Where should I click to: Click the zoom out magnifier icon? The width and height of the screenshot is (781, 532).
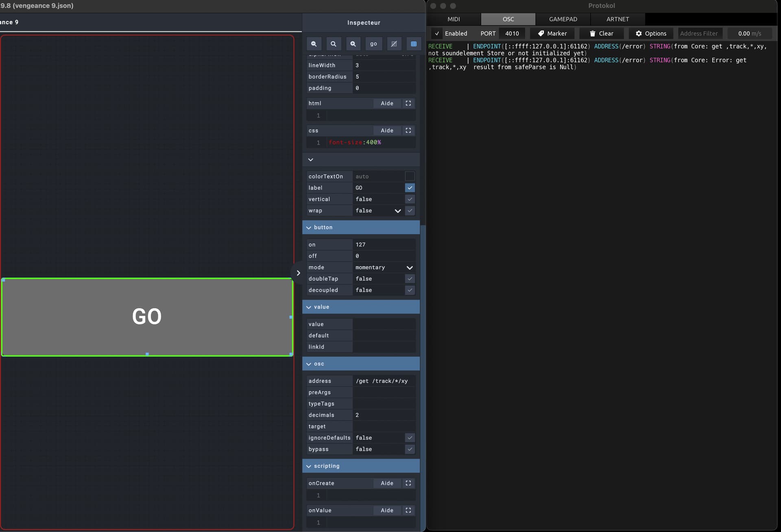pos(314,44)
